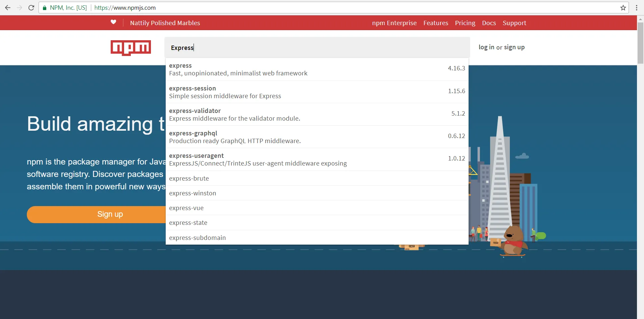
Task: Click the page's vertical scrollbar thumb
Action: tap(640, 43)
